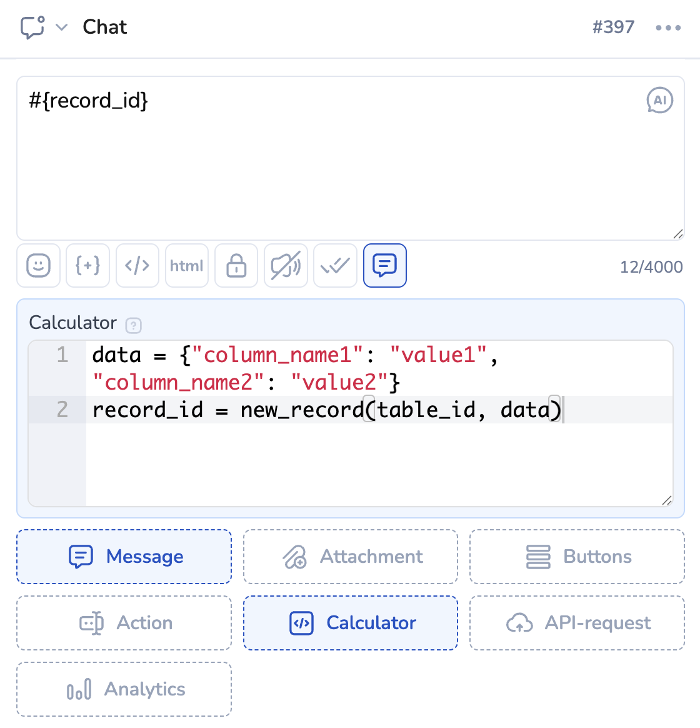
Task: Click the code tag icon
Action: (137, 266)
